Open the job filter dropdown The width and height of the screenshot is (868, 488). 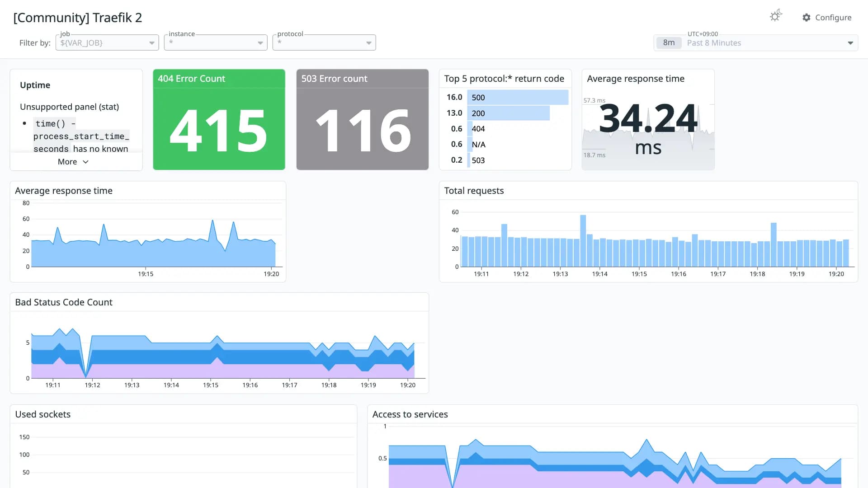(x=107, y=42)
